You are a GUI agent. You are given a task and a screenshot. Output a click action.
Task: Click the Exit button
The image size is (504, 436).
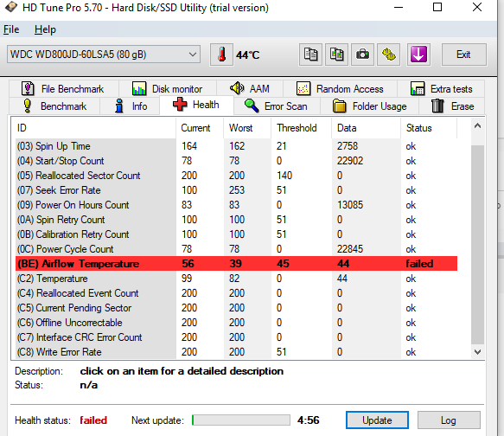(x=463, y=54)
